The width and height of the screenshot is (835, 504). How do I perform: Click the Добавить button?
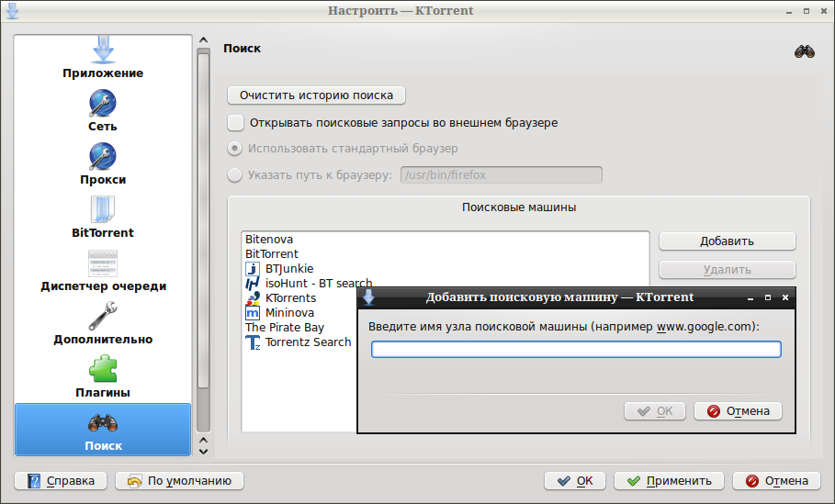coord(727,241)
